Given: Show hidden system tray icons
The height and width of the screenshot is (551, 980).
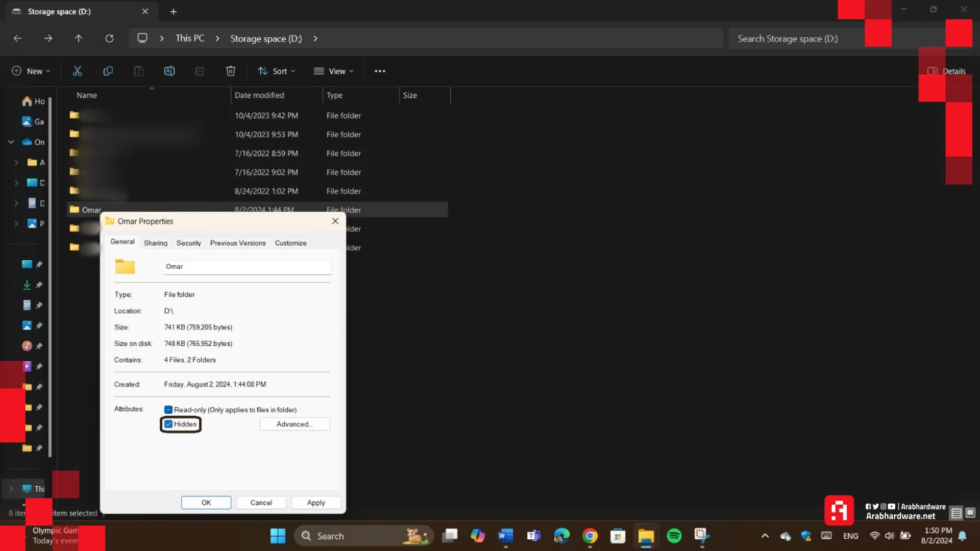Looking at the screenshot, I should [765, 536].
